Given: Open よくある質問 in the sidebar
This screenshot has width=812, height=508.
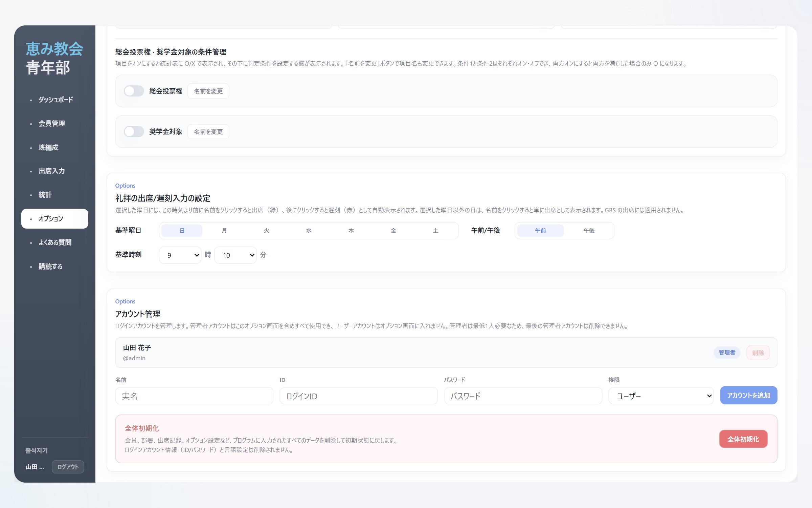Looking at the screenshot, I should pyautogui.click(x=55, y=242).
